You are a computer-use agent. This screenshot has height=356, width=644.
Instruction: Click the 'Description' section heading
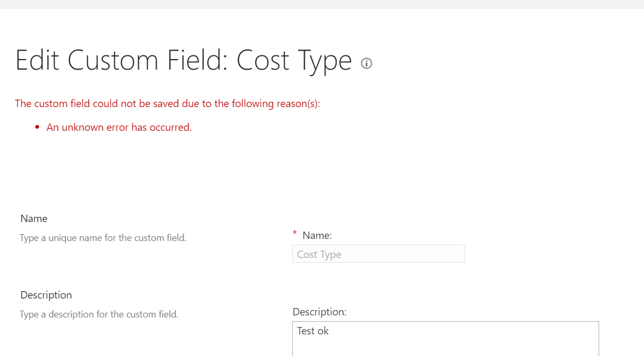pos(46,295)
